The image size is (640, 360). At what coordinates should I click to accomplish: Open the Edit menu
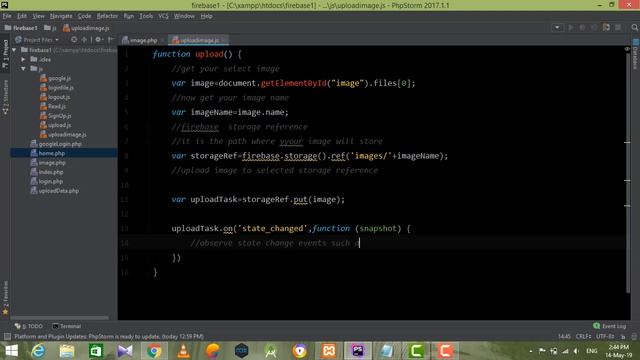(22, 16)
